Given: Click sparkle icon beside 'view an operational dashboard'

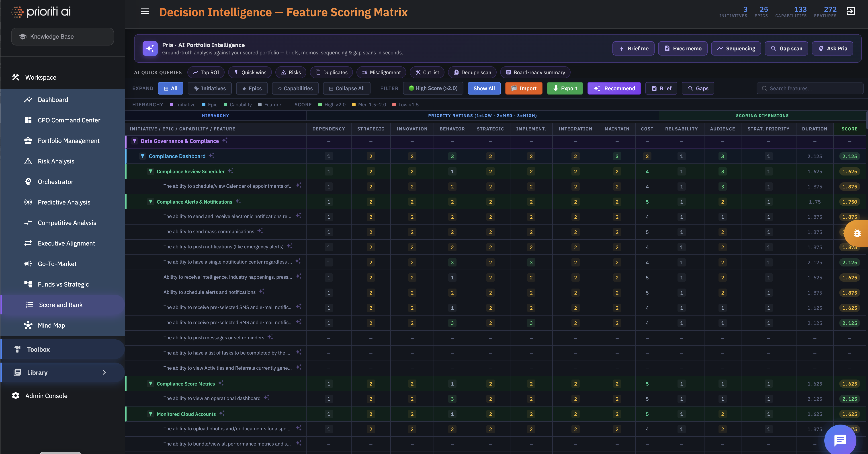Looking at the screenshot, I should coord(266,398).
